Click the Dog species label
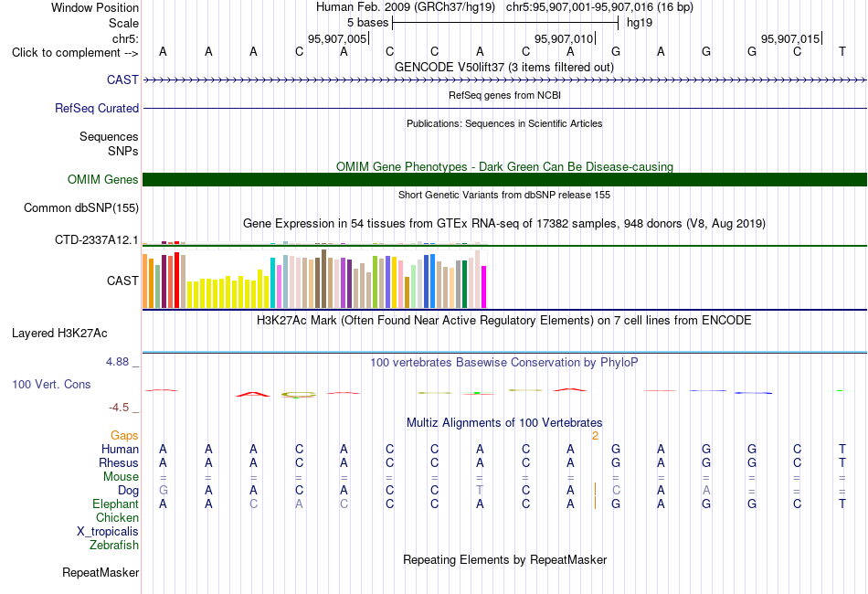 point(128,491)
